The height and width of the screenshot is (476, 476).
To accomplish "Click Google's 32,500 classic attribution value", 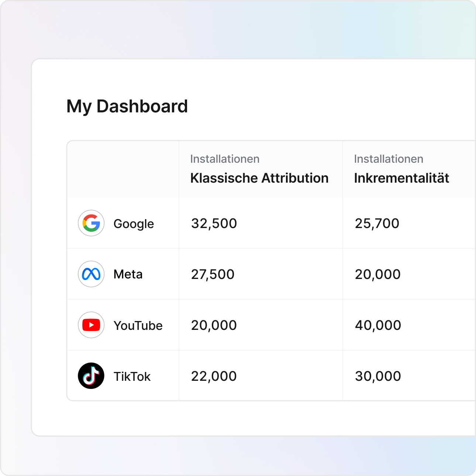I will tap(214, 224).
